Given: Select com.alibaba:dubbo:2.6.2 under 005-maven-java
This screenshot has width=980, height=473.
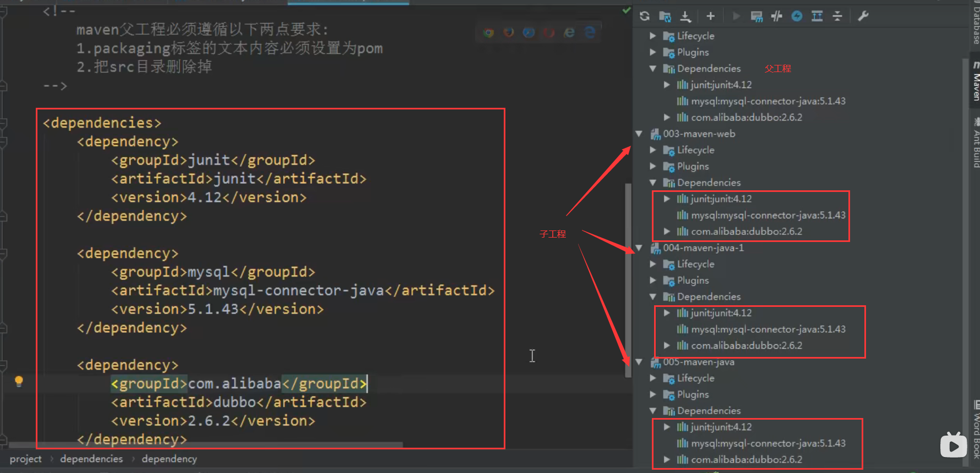Looking at the screenshot, I should pos(747,460).
